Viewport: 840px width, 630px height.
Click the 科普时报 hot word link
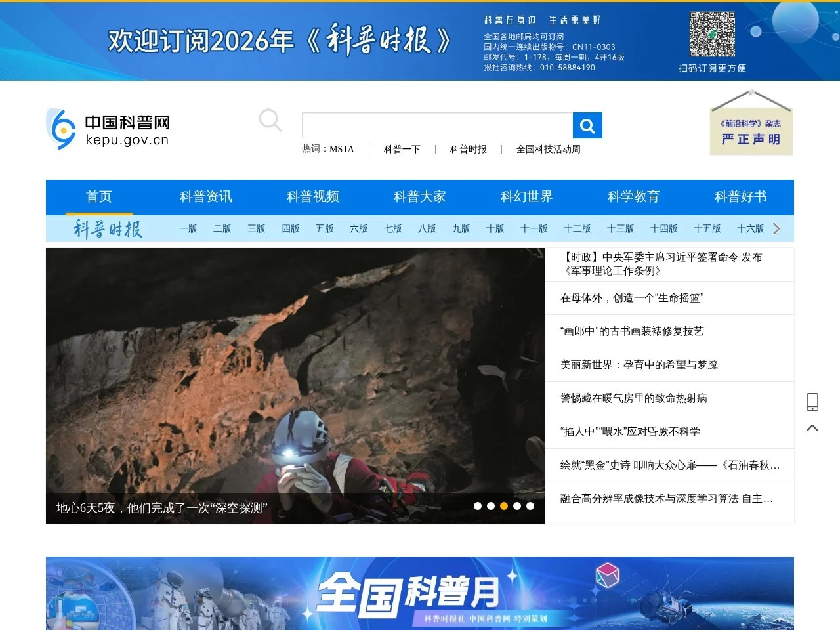(468, 149)
